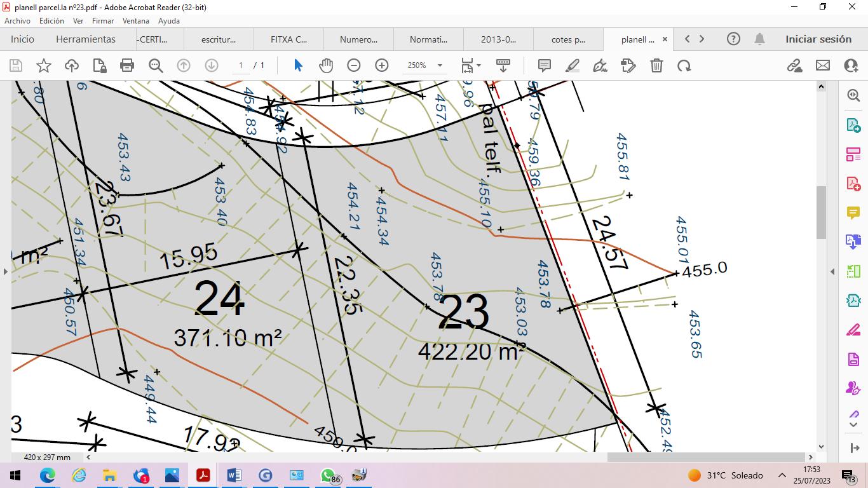
Task: Open Word from the Windows taskbar
Action: click(x=234, y=475)
